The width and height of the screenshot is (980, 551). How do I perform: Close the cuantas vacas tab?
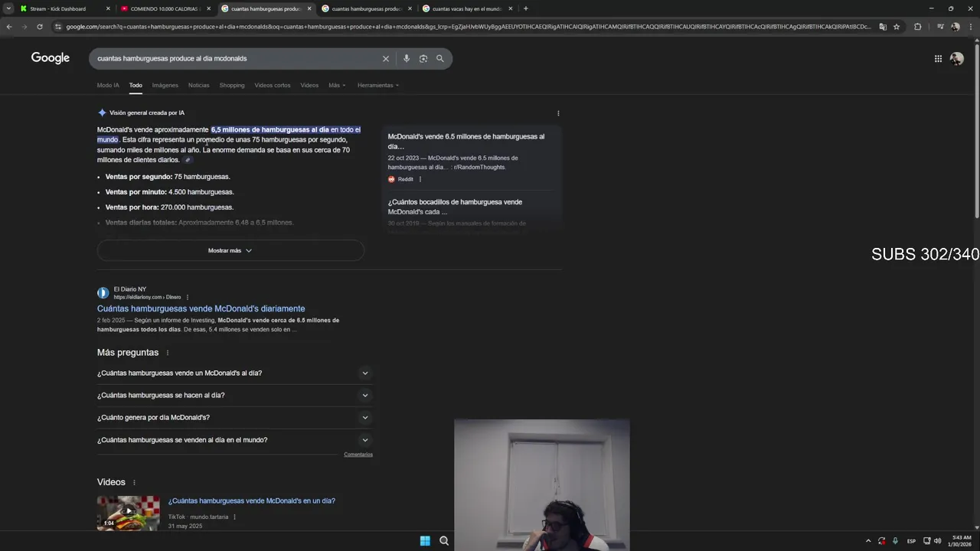(x=511, y=8)
